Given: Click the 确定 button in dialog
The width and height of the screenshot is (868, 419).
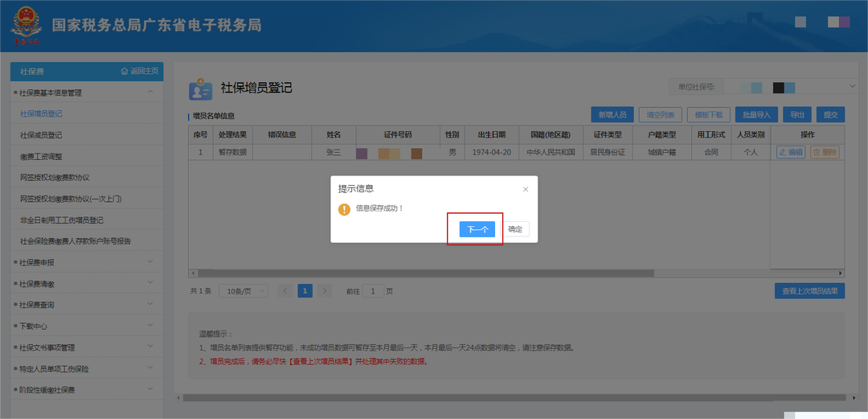Looking at the screenshot, I should 515,229.
